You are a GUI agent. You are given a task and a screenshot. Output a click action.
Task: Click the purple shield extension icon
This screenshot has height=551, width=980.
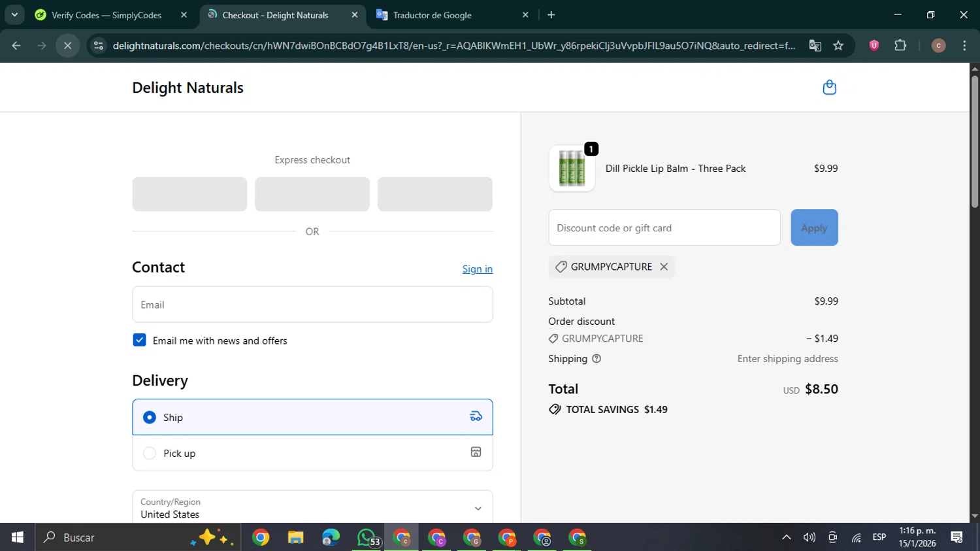[874, 46]
